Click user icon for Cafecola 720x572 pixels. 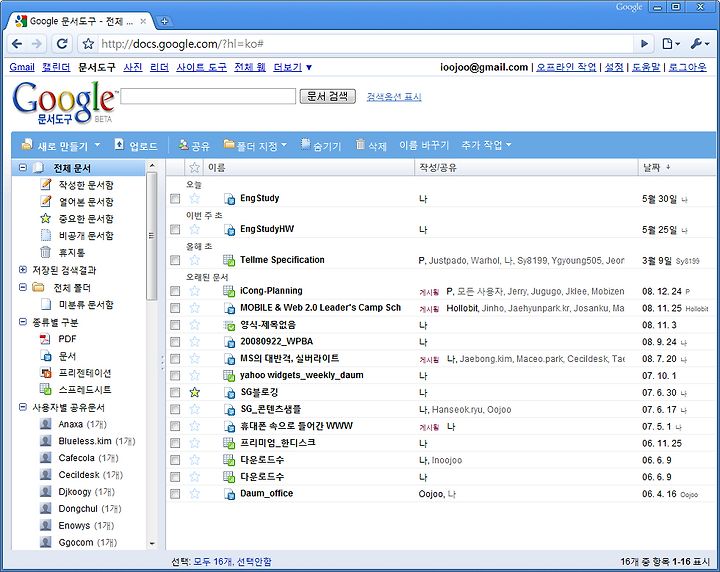45,458
